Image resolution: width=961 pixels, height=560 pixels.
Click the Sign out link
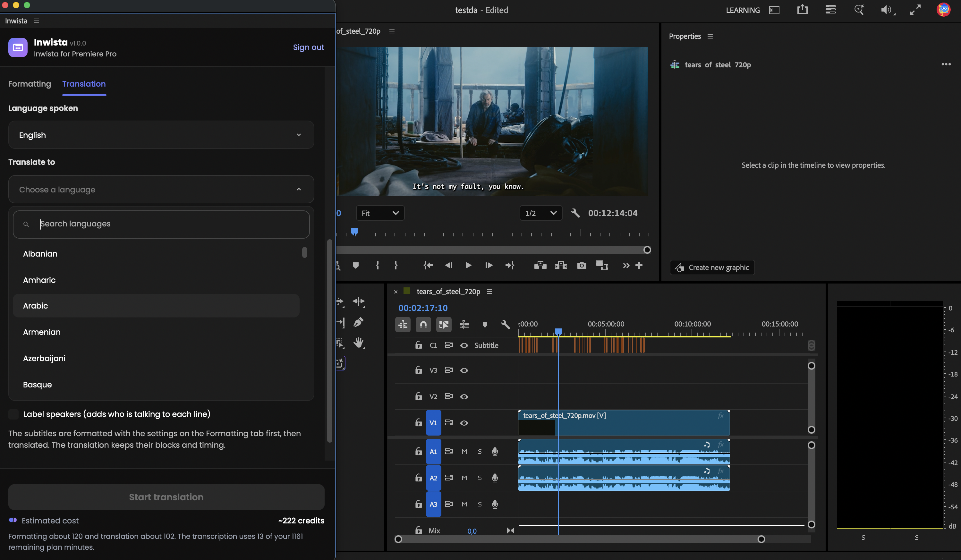pyautogui.click(x=308, y=47)
